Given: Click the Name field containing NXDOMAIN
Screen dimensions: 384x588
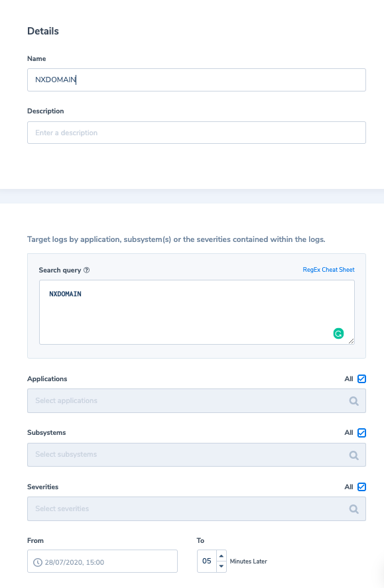Looking at the screenshot, I should click(196, 80).
